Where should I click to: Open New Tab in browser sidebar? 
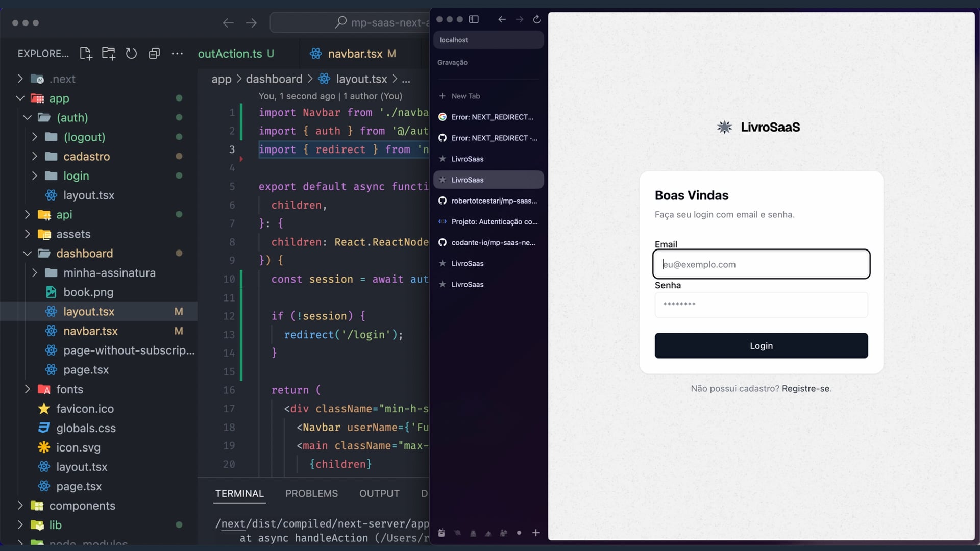coord(465,96)
